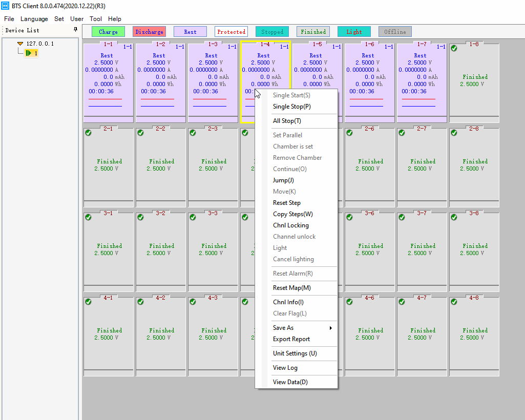
Task: Open the Tool menu in menu bar
Action: [x=96, y=19]
